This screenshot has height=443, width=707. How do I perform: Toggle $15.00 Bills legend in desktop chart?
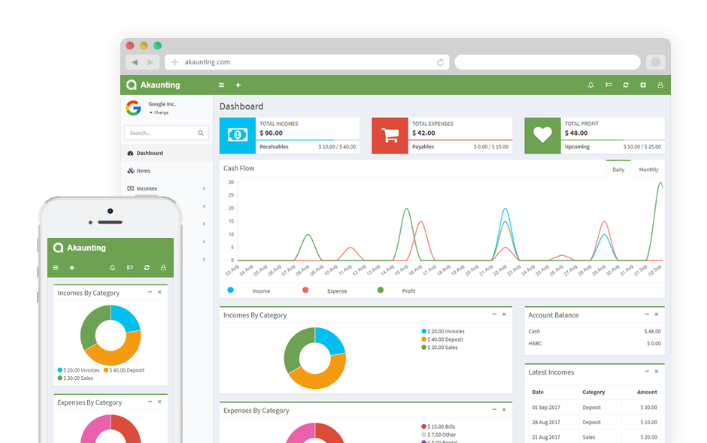click(438, 426)
